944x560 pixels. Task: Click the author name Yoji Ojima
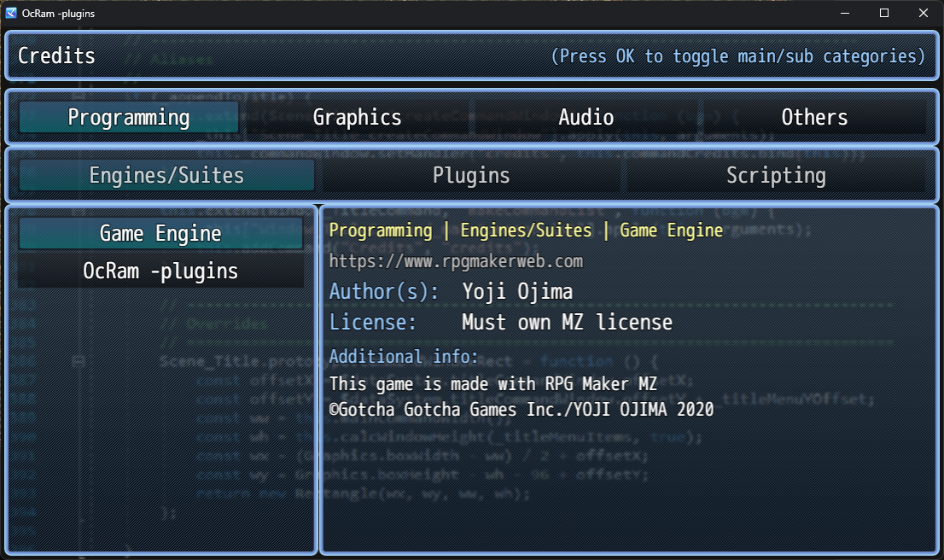(x=517, y=292)
